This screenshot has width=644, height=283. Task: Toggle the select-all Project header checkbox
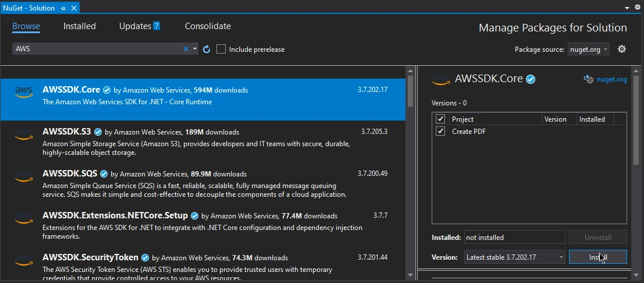[440, 119]
